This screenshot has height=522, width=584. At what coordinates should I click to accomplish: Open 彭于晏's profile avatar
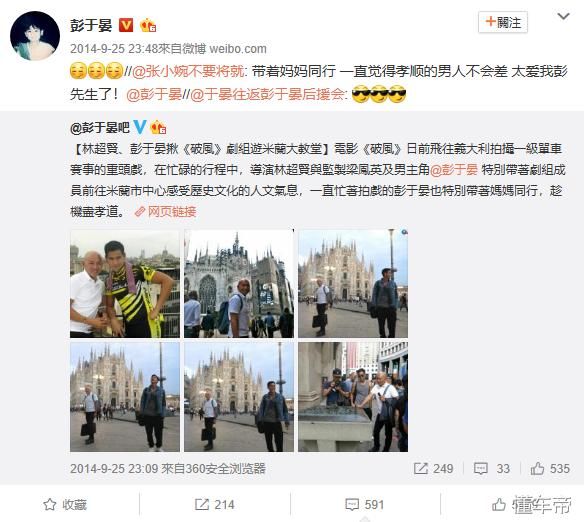coord(35,36)
